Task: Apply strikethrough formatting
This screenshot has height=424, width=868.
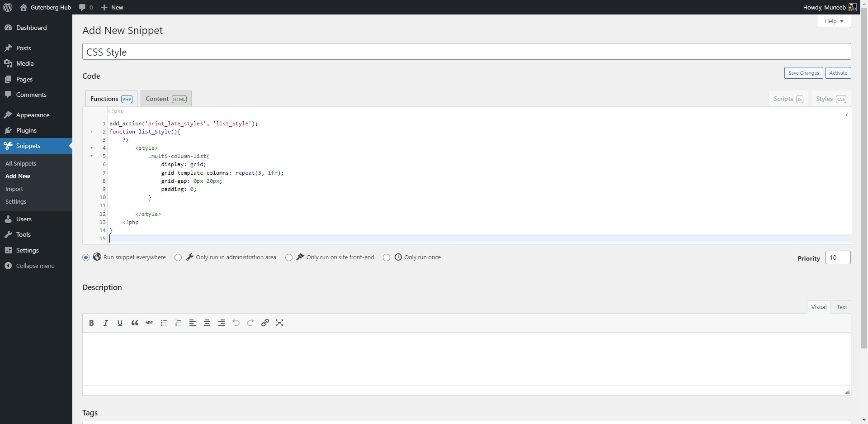Action: coord(149,323)
